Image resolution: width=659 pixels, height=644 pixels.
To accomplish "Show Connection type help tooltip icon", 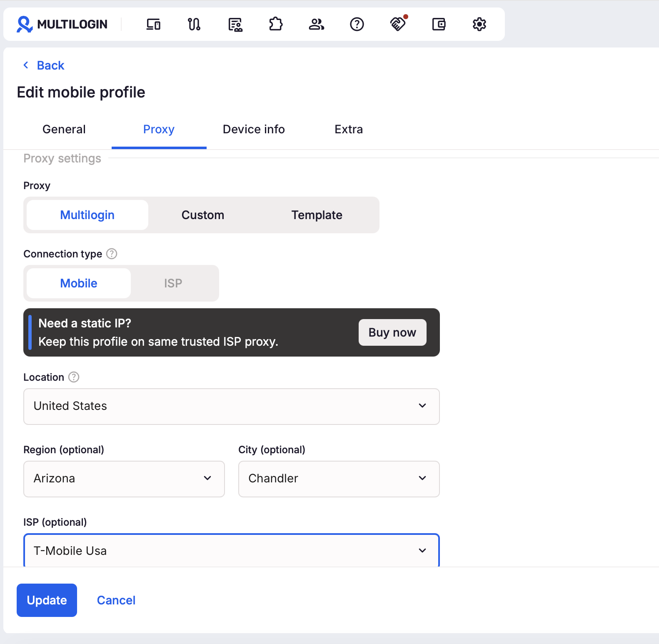I will point(112,254).
